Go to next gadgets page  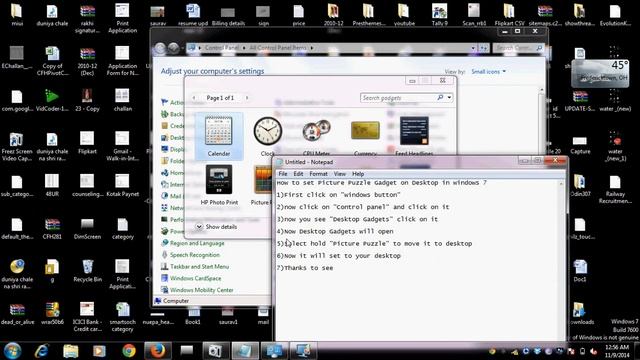point(247,98)
